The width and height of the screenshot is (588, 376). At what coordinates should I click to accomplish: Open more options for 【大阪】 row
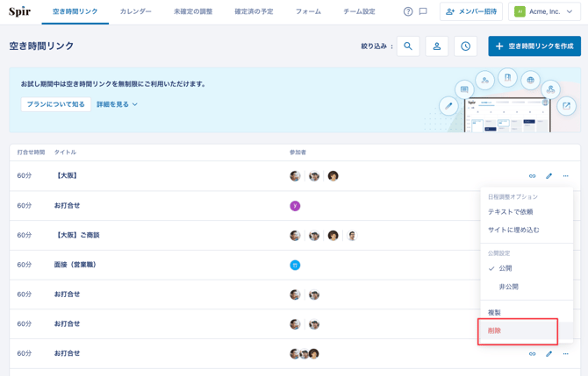tap(566, 176)
